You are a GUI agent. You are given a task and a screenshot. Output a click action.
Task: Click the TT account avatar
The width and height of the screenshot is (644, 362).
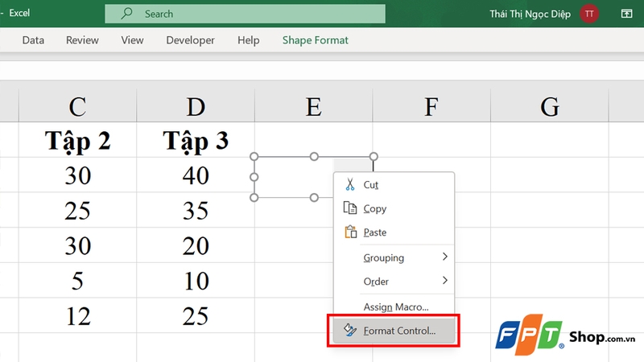click(589, 14)
